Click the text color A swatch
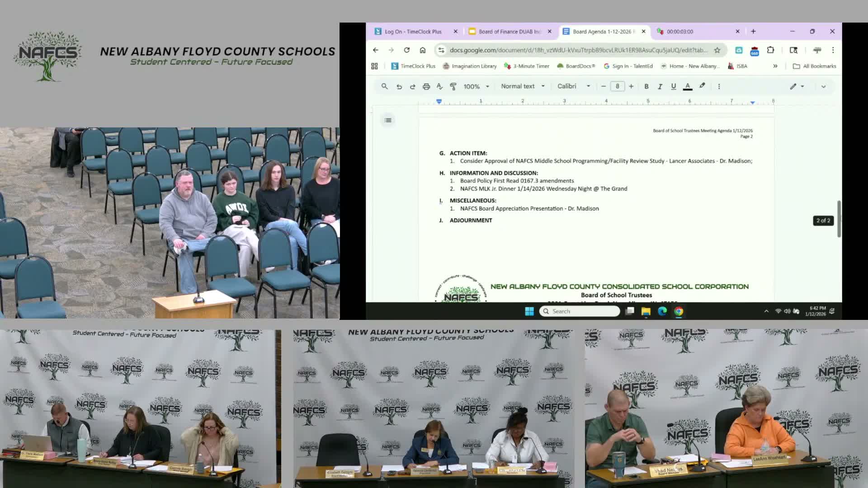This screenshot has height=488, width=868. coord(688,86)
